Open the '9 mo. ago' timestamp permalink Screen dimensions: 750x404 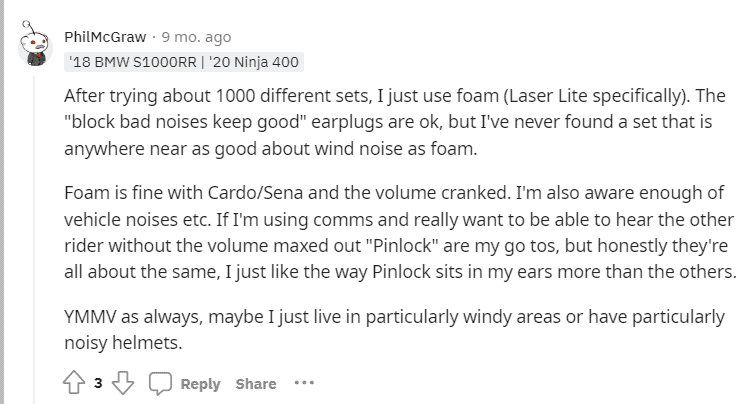[x=196, y=37]
